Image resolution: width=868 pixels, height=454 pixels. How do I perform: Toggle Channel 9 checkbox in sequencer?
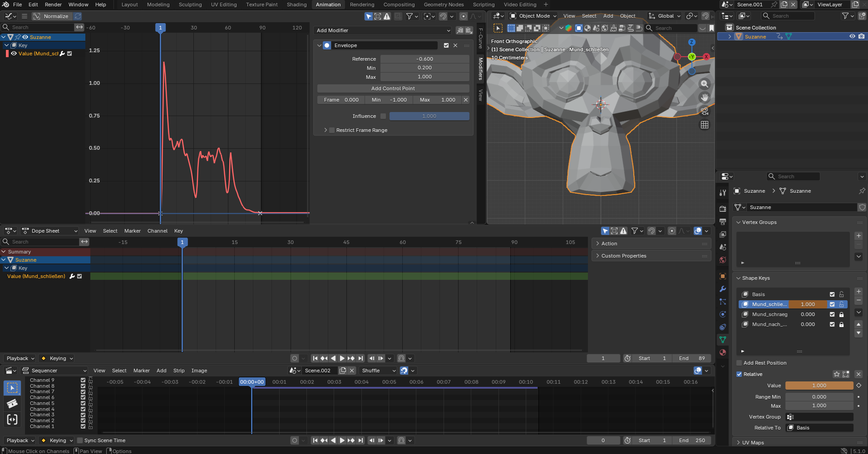click(83, 380)
